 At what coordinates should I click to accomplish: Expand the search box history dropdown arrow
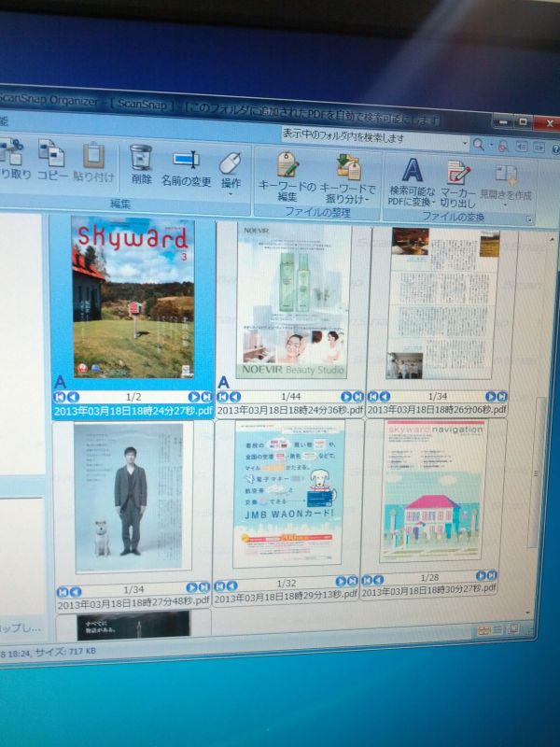pyautogui.click(x=465, y=144)
